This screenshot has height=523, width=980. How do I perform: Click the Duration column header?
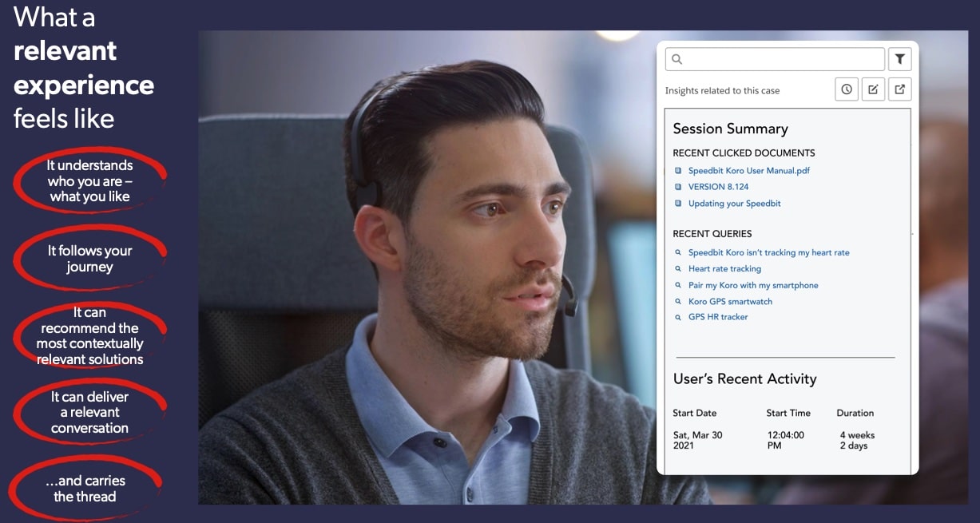coord(855,413)
